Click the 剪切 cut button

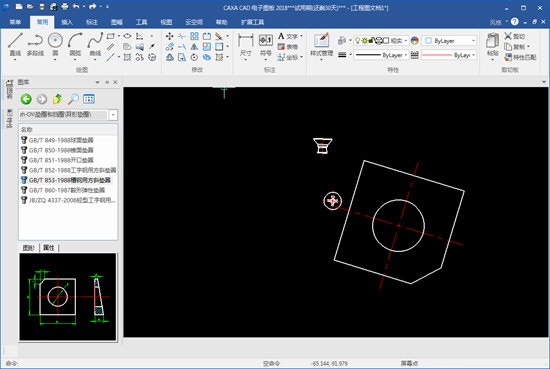[x=515, y=36]
